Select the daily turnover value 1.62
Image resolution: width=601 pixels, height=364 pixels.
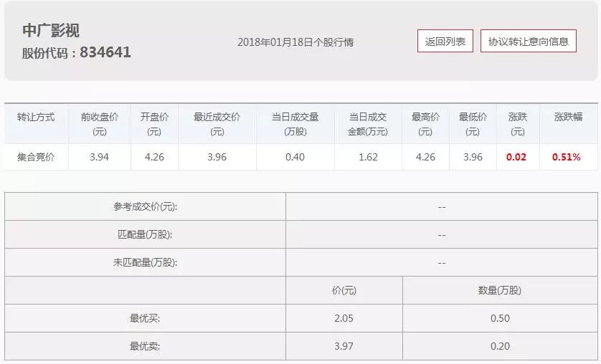click(368, 157)
